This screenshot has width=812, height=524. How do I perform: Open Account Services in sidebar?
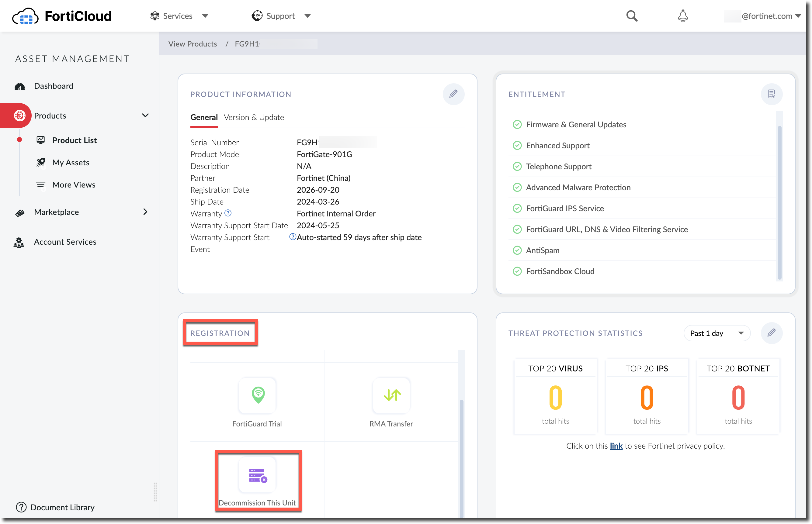65,242
